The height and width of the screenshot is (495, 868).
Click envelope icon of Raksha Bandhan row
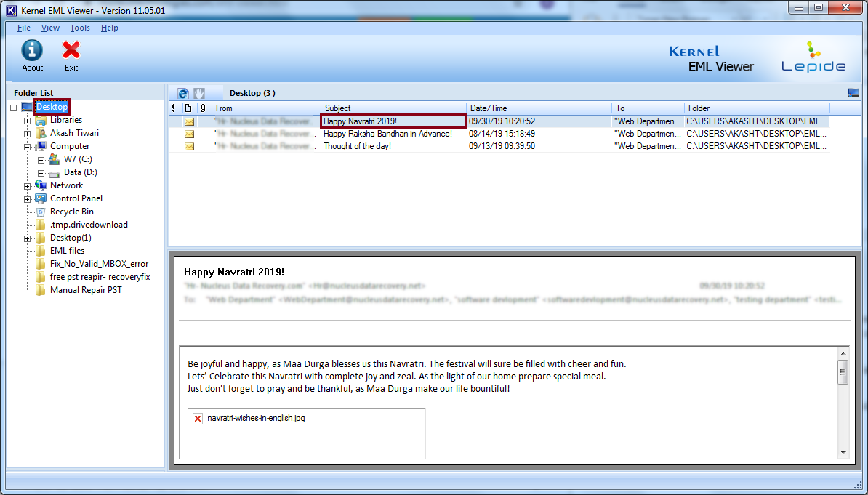[x=189, y=134]
